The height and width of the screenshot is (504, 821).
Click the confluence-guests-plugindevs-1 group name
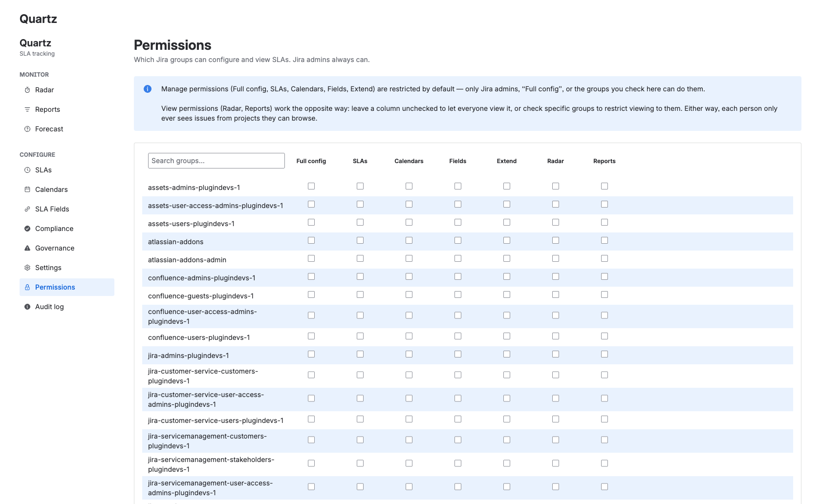[201, 296]
